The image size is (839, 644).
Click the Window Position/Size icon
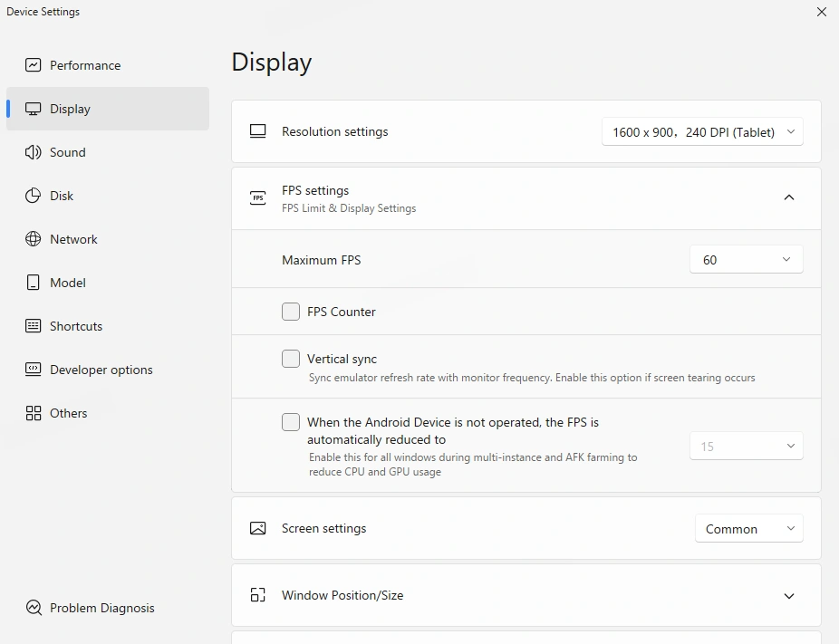[258, 595]
